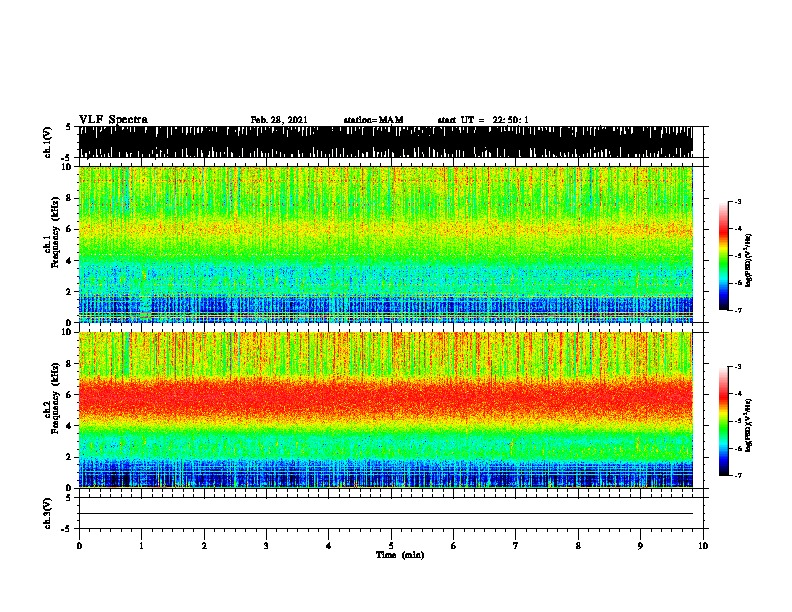Click time axis tick label "9"
This screenshot has width=792, height=612.
point(640,546)
